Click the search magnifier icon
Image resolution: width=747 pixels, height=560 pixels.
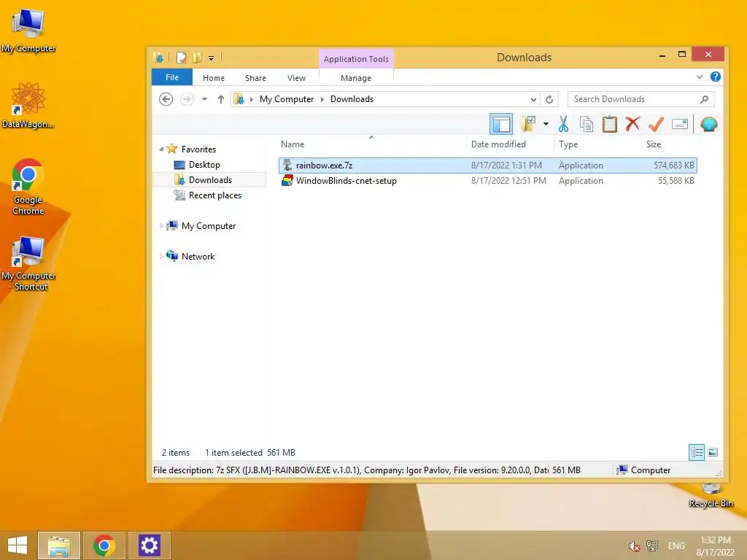point(704,99)
